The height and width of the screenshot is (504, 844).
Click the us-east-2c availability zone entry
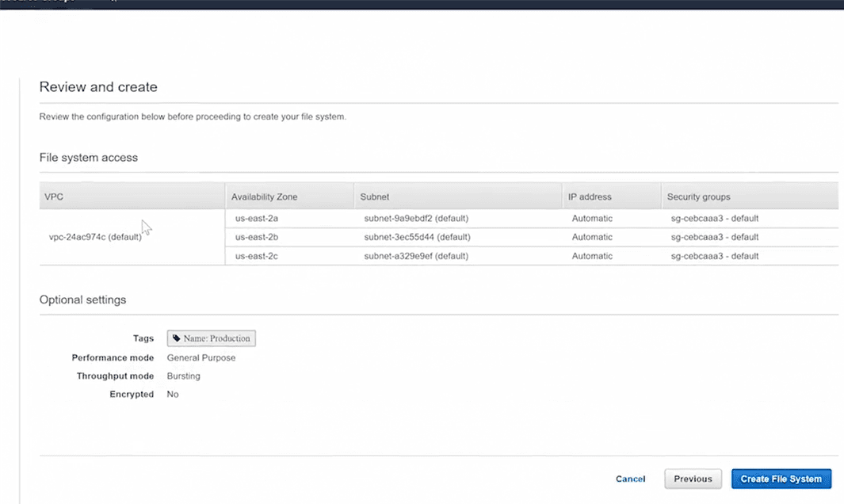click(257, 256)
